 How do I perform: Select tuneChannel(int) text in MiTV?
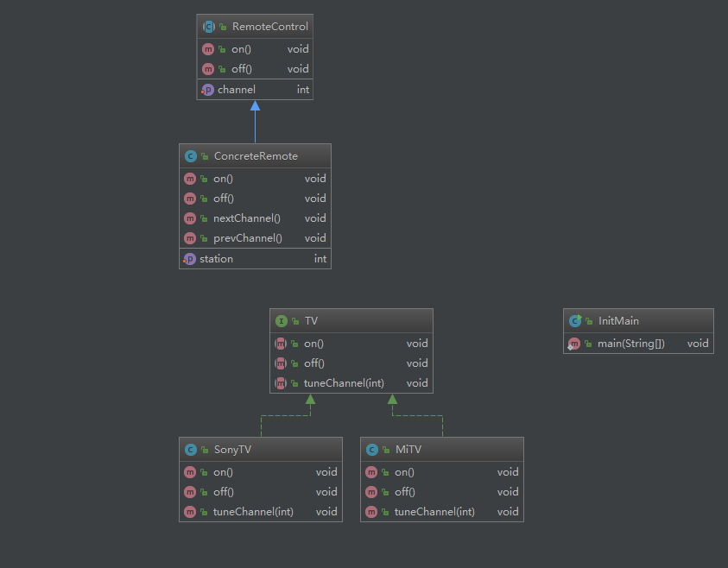(x=434, y=512)
